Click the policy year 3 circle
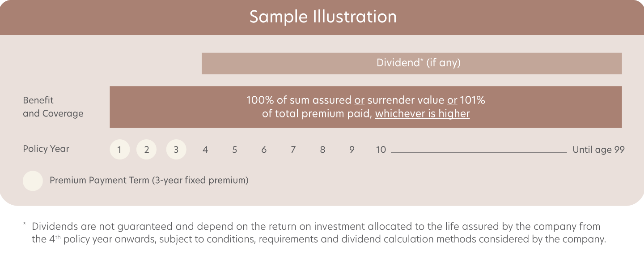The width and height of the screenshot is (644, 267). (x=176, y=150)
